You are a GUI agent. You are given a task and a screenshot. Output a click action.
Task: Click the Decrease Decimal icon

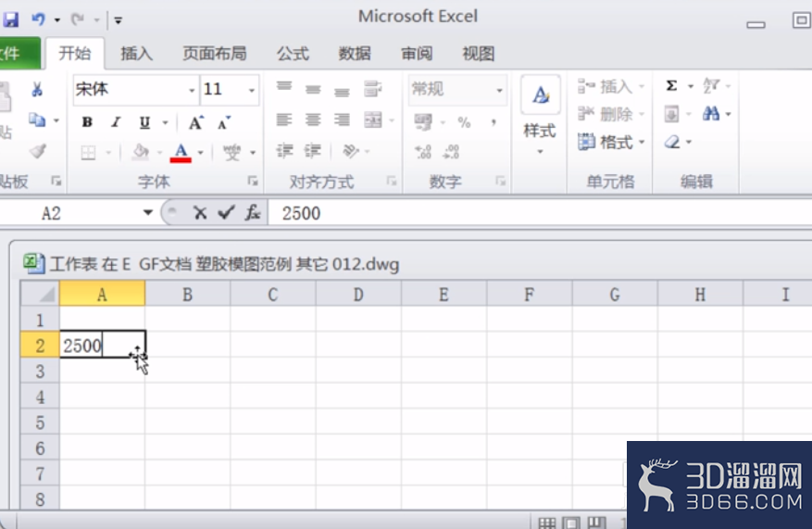coord(451,152)
